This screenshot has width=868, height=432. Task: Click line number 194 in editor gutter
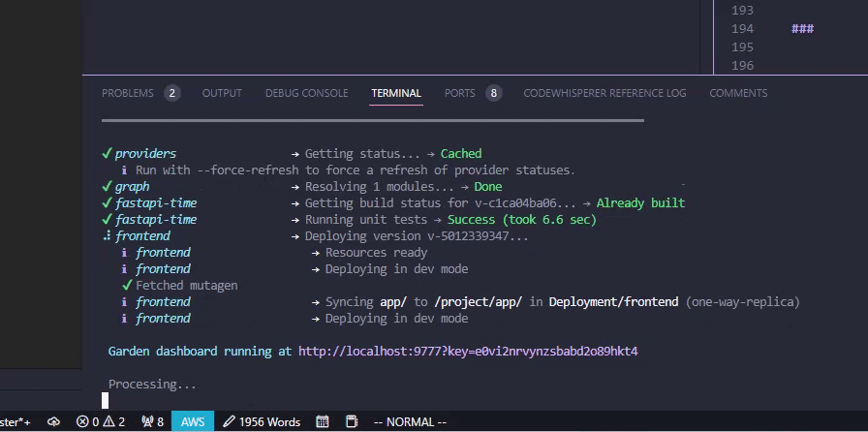742,29
